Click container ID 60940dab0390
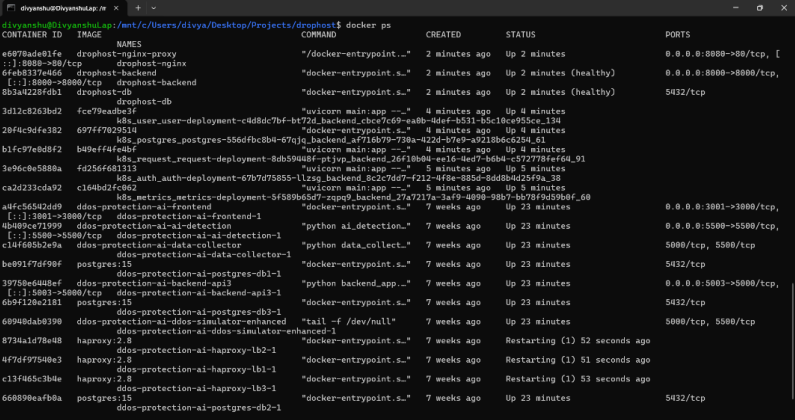This screenshot has width=795, height=420. coord(32,322)
